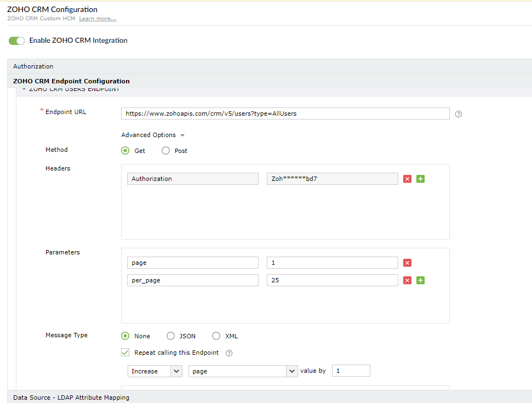This screenshot has height=403, width=532.
Task: Click the Endpoint URL input field
Action: (x=285, y=113)
